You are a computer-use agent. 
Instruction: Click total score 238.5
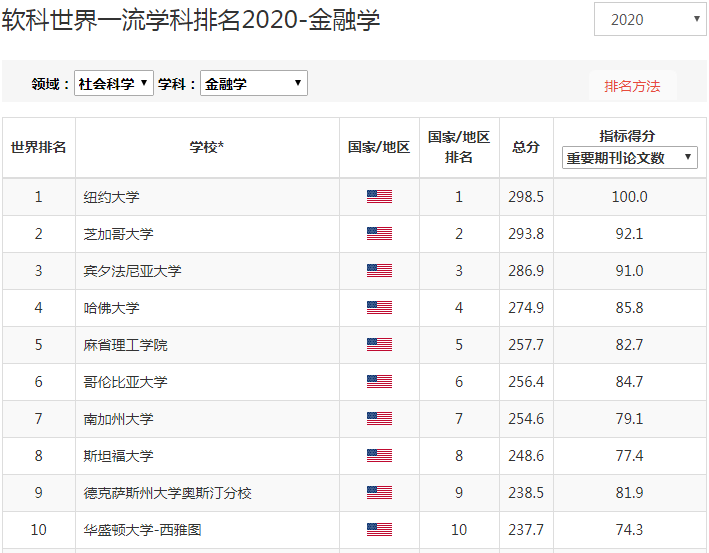click(526, 493)
